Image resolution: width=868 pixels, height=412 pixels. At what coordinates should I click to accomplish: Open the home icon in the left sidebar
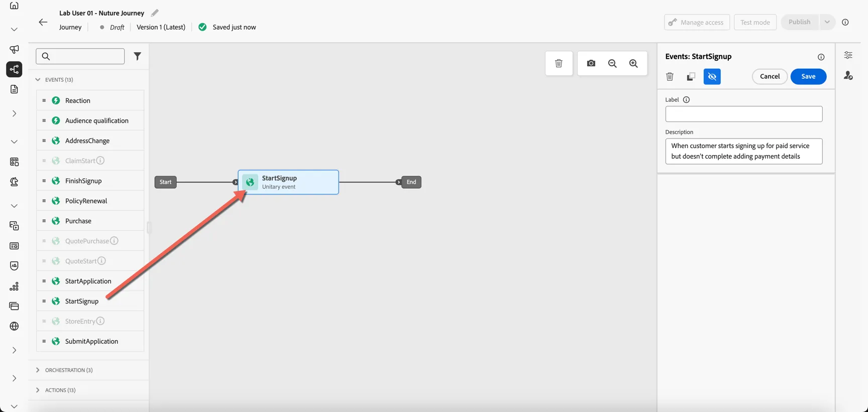click(x=14, y=6)
